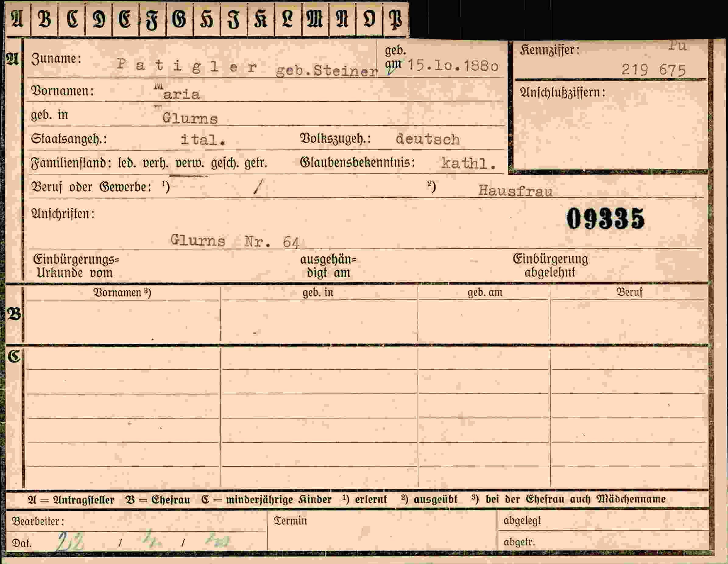This screenshot has height=564, width=728.
Task: Select the letter E index tab
Action: point(125,19)
